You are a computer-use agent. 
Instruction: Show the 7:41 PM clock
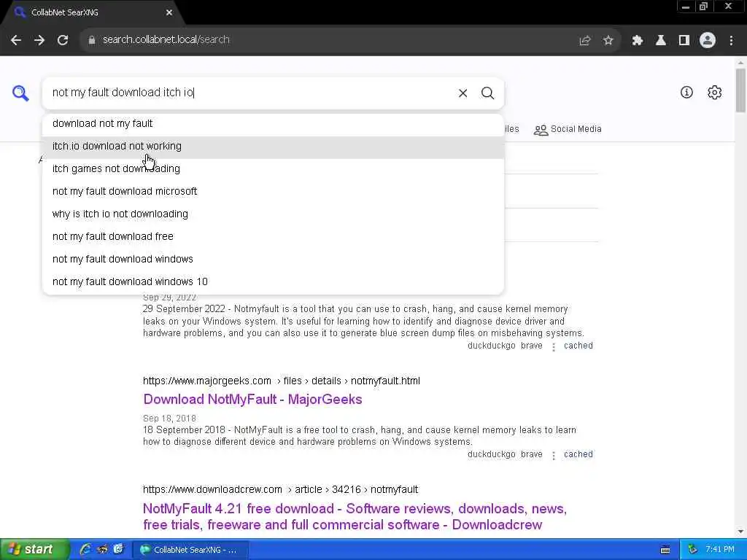(720, 550)
